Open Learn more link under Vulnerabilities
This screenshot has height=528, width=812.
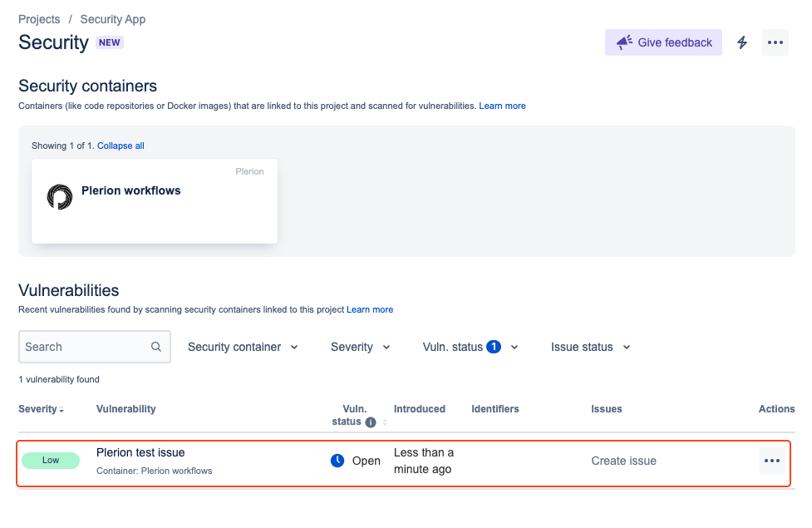point(370,309)
